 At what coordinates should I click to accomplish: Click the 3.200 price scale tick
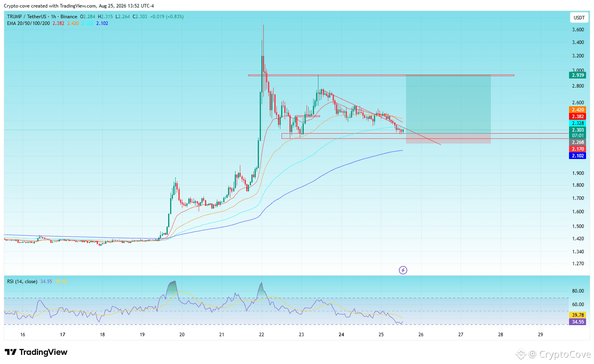pyautogui.click(x=578, y=56)
